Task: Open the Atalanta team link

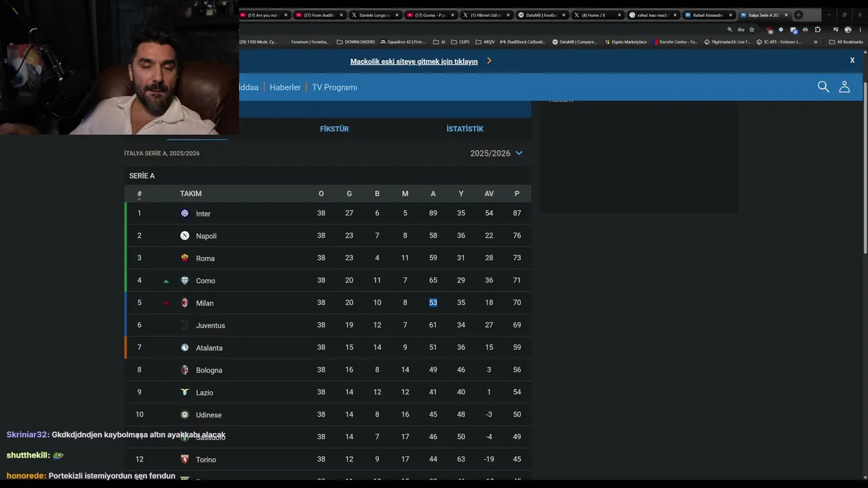Action: [x=209, y=348]
